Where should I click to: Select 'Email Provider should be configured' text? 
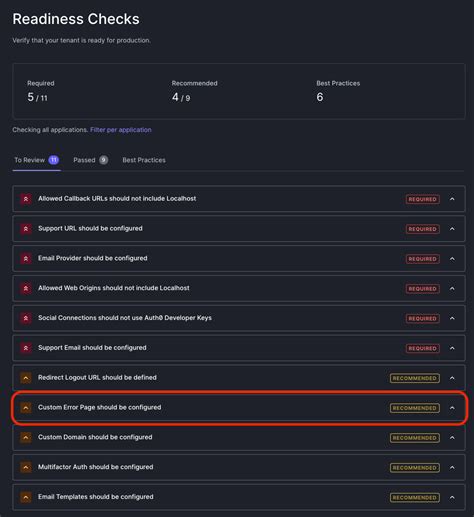coord(93,258)
